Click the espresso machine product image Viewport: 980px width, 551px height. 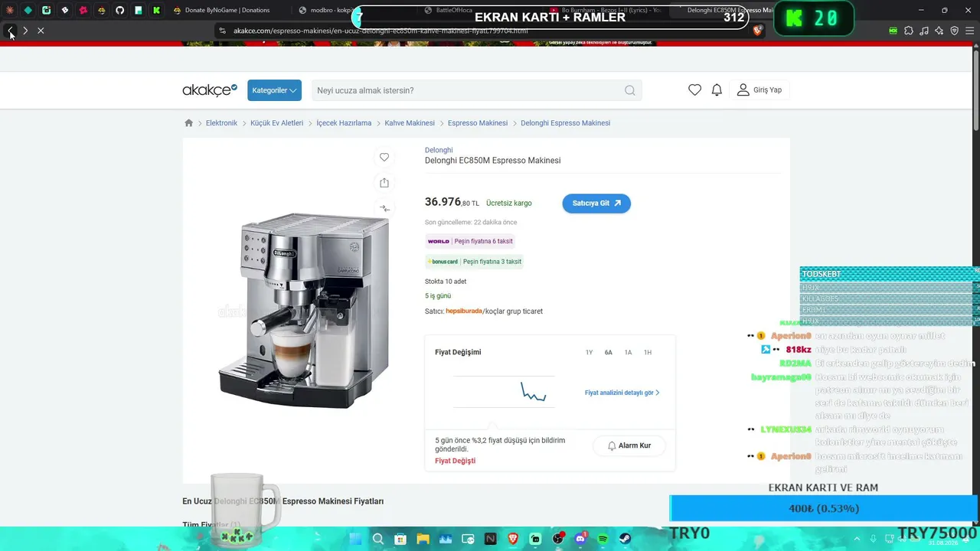(303, 310)
